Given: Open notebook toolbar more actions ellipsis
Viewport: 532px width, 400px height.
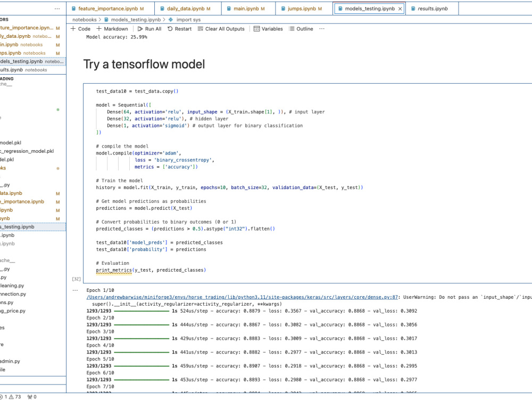Looking at the screenshot, I should (322, 29).
